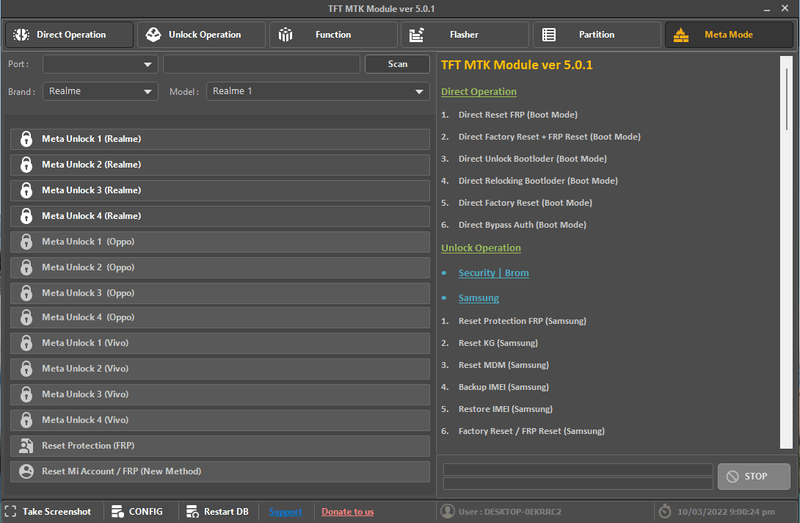This screenshot has height=523, width=800.
Task: Click the Flasher tab icon
Action: (x=418, y=35)
